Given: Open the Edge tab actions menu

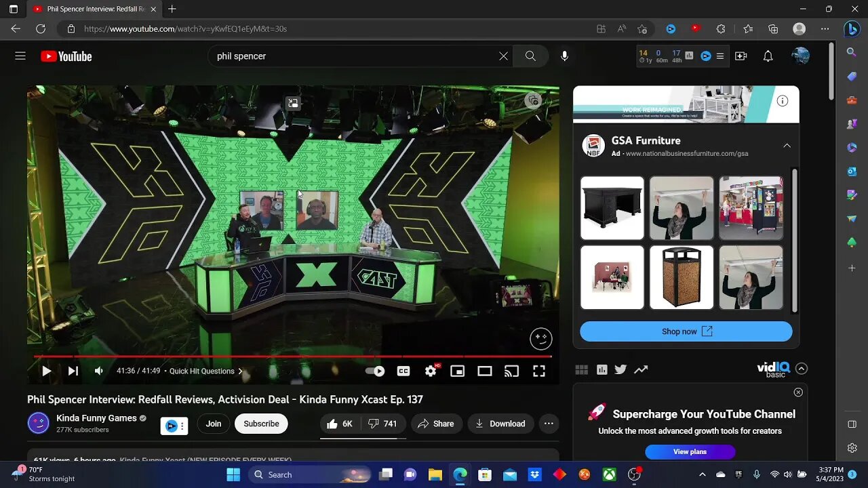Looking at the screenshot, I should 14,9.
